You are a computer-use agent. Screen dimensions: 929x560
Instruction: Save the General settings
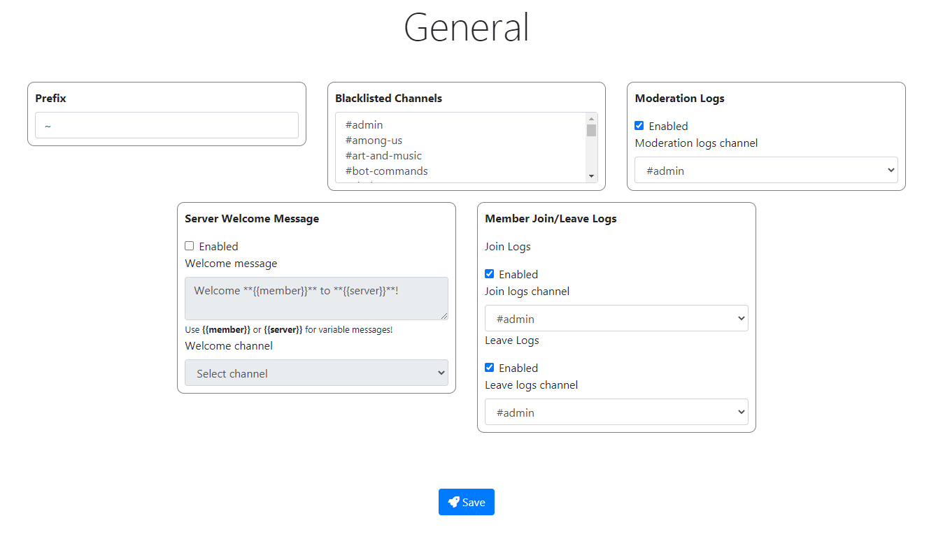pyautogui.click(x=467, y=502)
